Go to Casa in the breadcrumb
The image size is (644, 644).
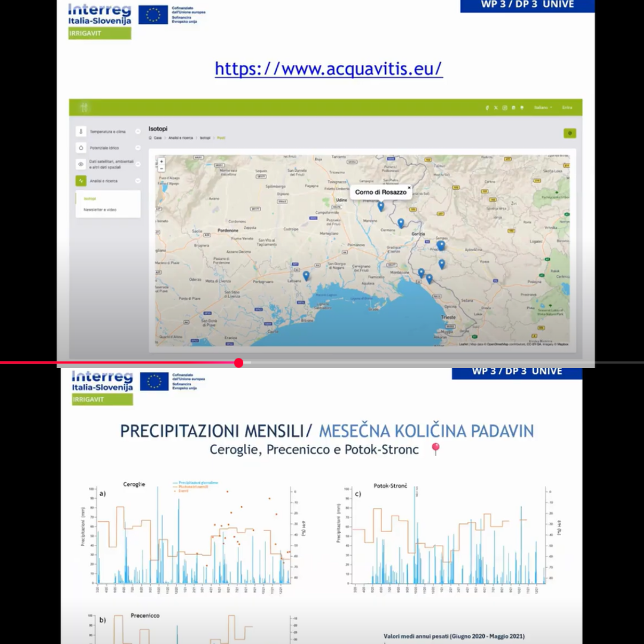pyautogui.click(x=157, y=138)
